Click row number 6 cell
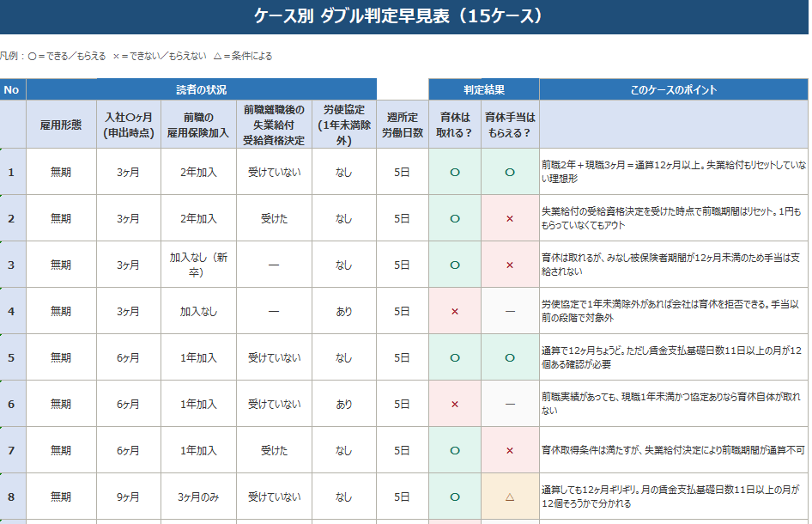 pos(11,404)
